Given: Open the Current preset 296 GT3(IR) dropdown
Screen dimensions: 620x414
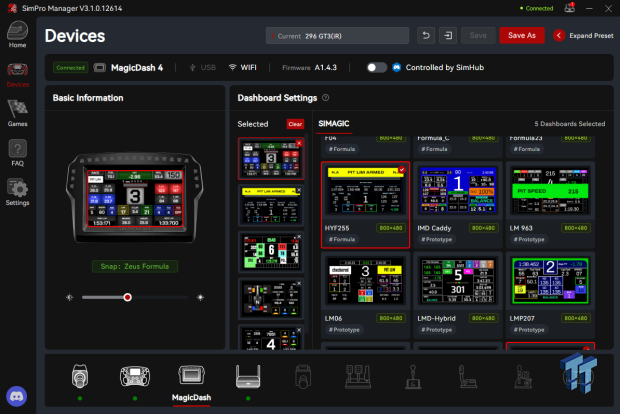Looking at the screenshot, I should point(337,36).
